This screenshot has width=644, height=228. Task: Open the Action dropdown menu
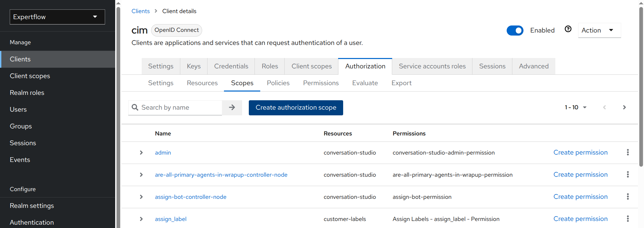[x=599, y=31]
